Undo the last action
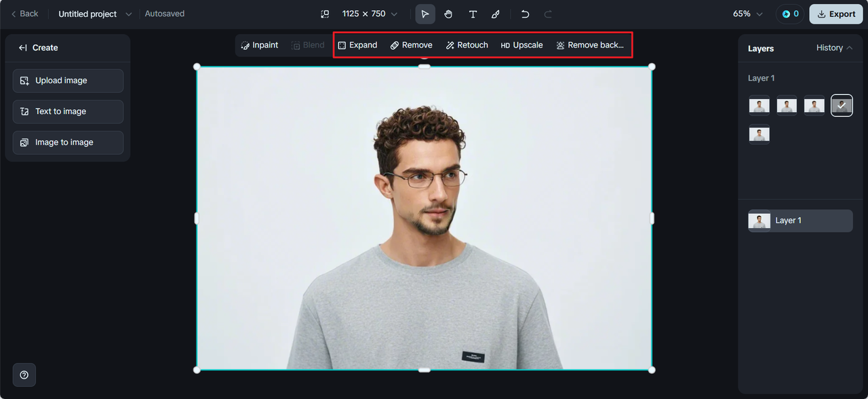The image size is (868, 399). (x=525, y=14)
